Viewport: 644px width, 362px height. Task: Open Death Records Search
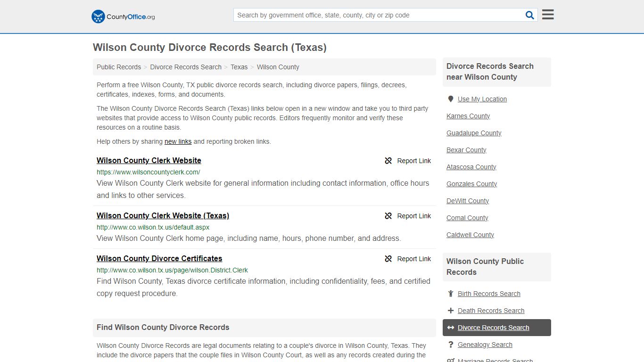[x=491, y=311]
